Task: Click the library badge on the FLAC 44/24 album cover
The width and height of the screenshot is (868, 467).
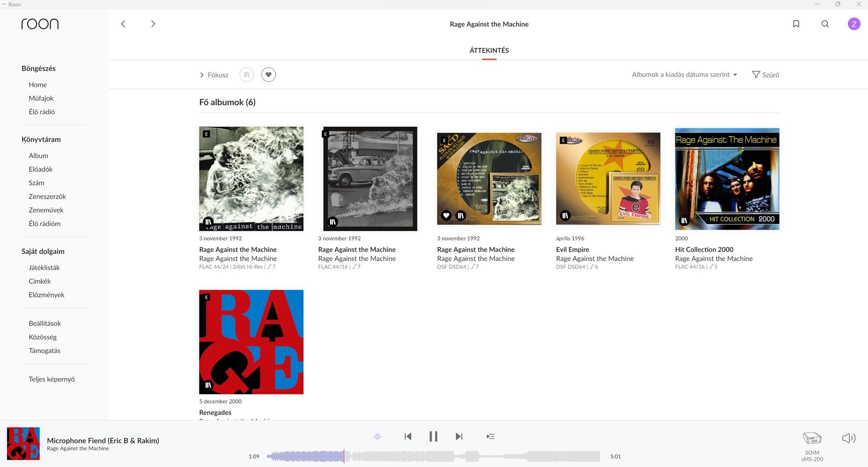Action: [x=208, y=222]
